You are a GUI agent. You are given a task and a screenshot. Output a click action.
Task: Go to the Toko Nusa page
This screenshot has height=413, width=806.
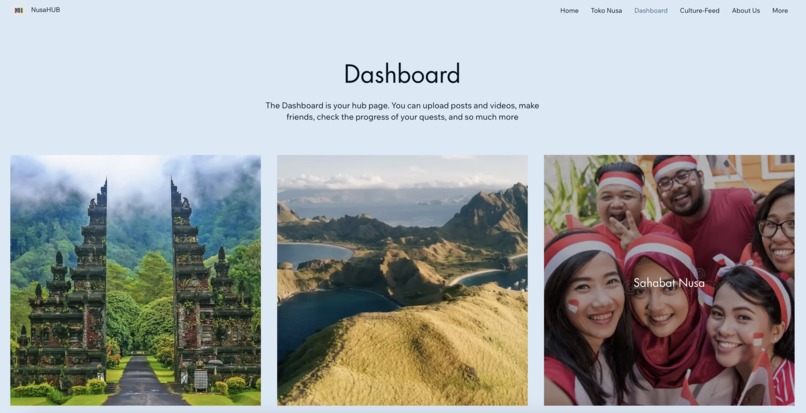(x=606, y=10)
